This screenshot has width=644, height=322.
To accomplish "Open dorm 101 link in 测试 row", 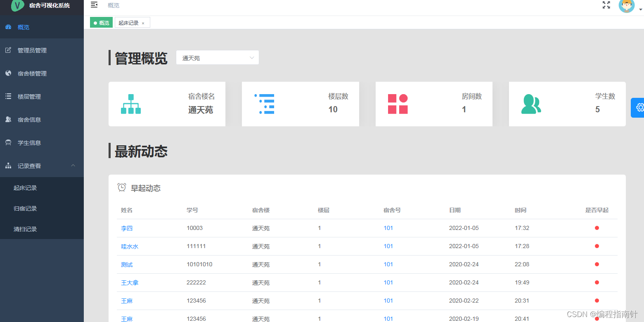I will click(388, 264).
